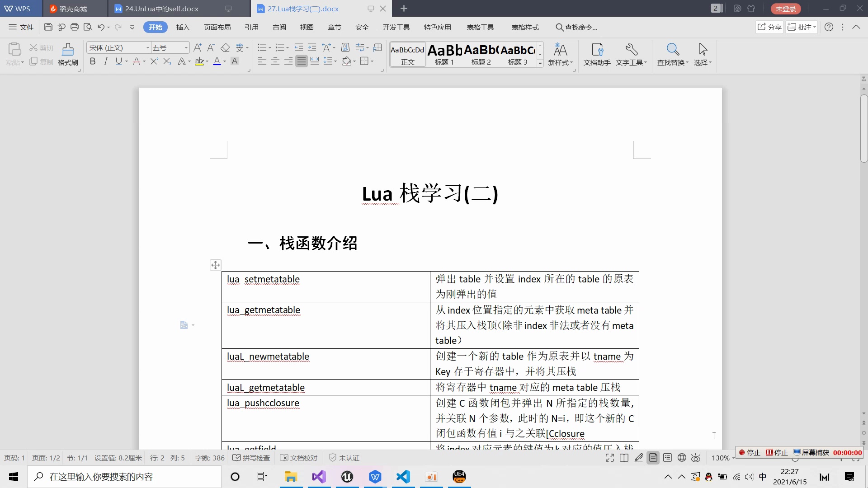This screenshot has height=488, width=868.
Task: Apply bold formatting
Action: tap(92, 61)
